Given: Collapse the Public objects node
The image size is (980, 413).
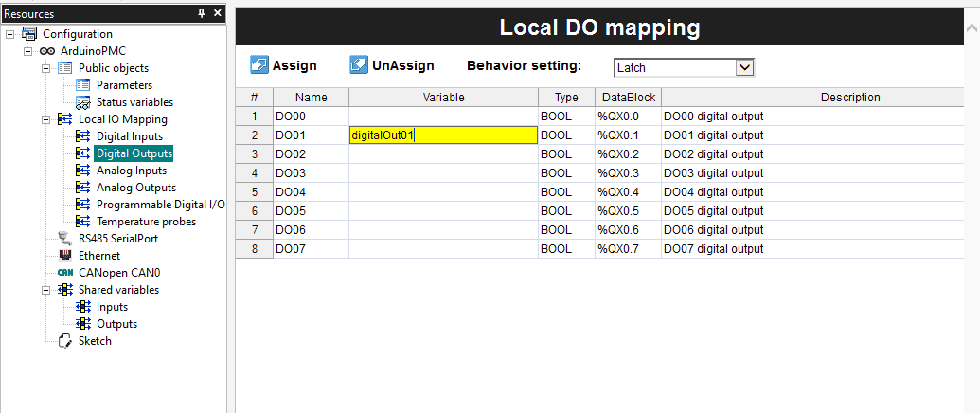Looking at the screenshot, I should [x=45, y=68].
